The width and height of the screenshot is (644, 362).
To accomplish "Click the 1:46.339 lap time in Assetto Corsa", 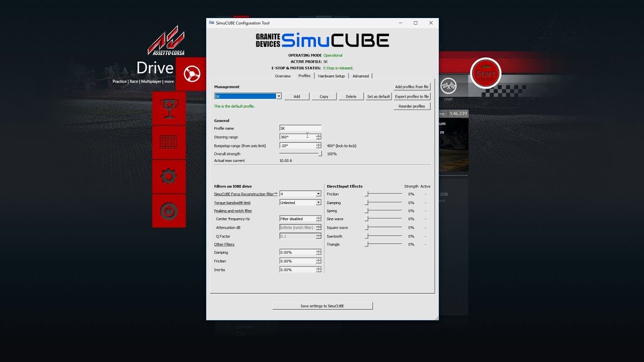I will 458,114.
